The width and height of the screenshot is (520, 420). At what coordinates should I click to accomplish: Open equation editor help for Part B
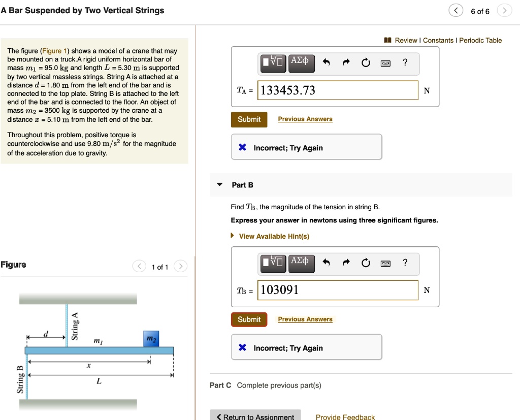click(405, 263)
